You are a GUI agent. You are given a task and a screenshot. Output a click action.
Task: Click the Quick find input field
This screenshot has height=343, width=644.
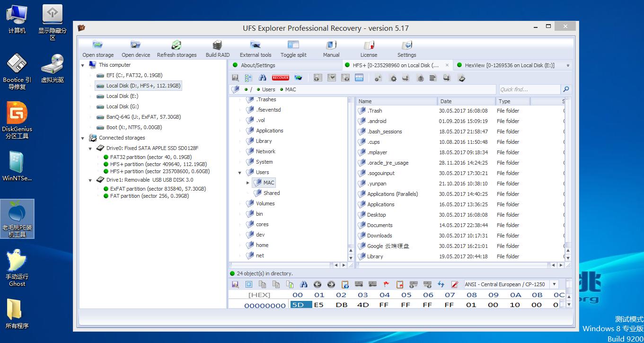point(529,89)
